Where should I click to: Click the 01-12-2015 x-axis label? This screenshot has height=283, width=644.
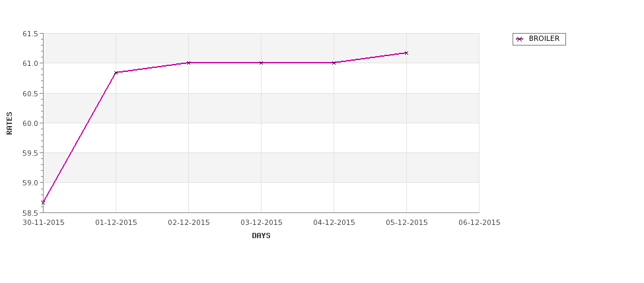click(x=116, y=223)
